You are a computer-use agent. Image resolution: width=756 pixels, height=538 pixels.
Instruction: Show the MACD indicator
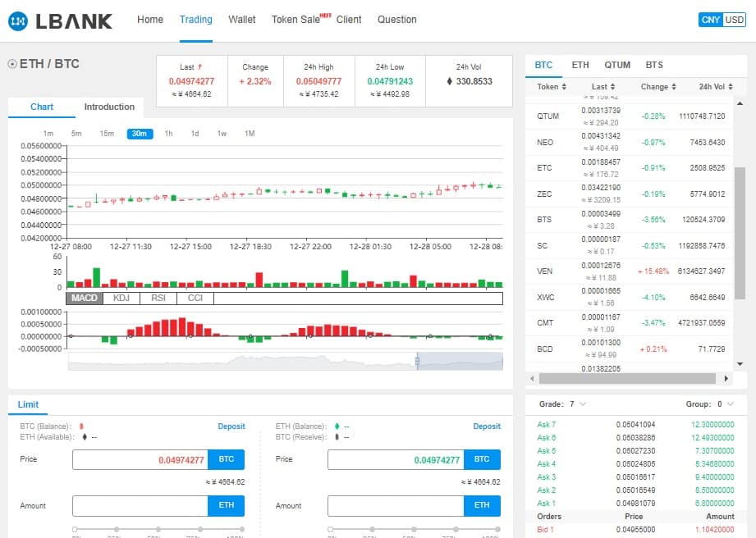click(x=85, y=299)
